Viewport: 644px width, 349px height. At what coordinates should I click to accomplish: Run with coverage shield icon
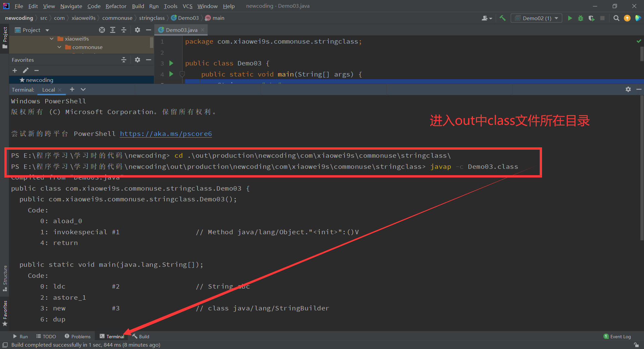point(592,18)
